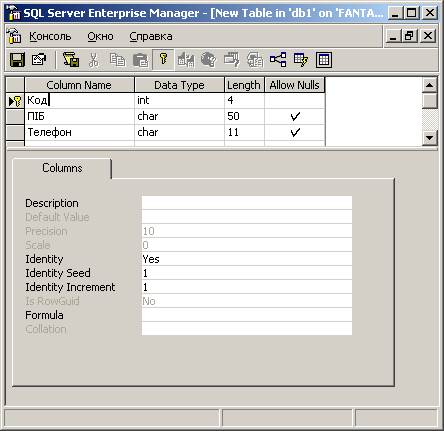Open data type dropdown for Телефон row
This screenshot has height=431, width=444.
(179, 132)
